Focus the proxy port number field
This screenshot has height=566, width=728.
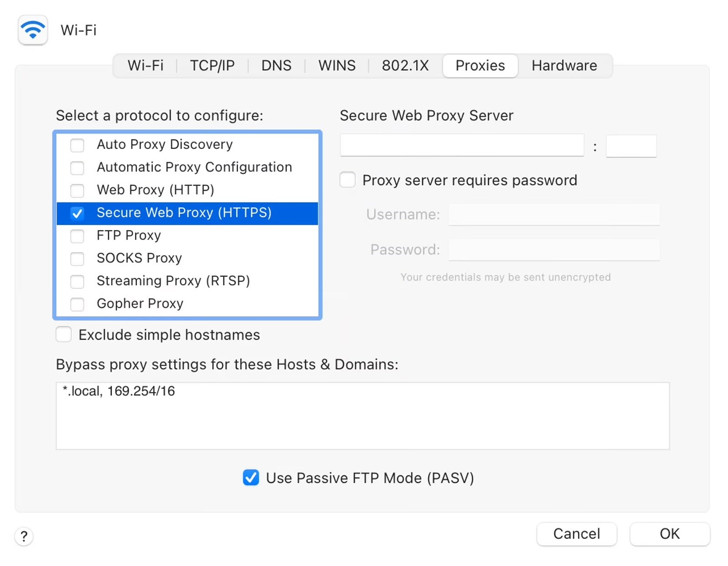(631, 146)
